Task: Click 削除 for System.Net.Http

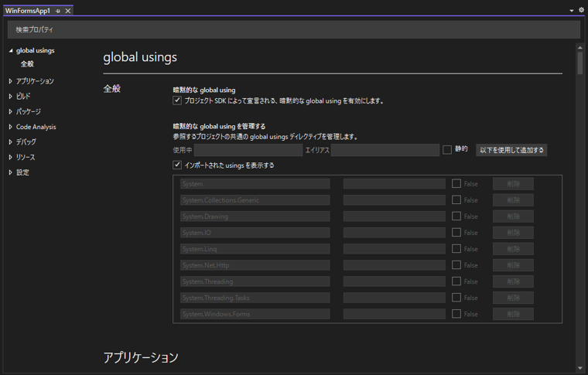Action: (x=514, y=265)
